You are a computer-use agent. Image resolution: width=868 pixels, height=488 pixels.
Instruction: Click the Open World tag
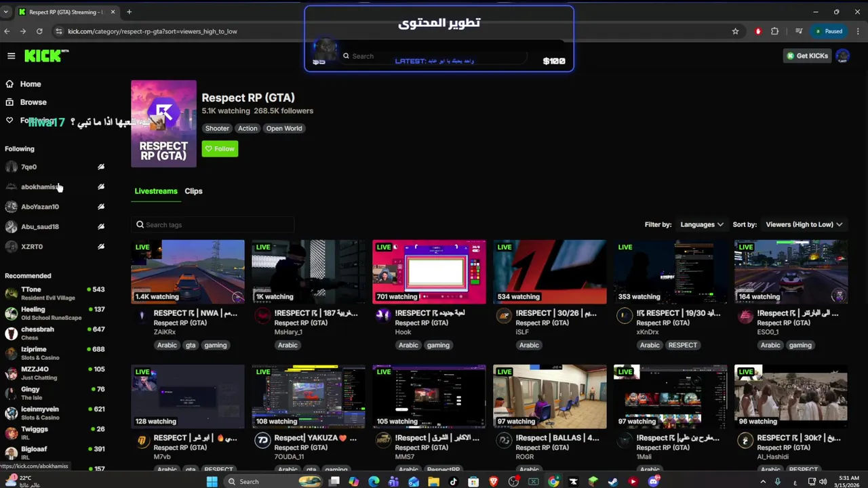click(x=284, y=128)
